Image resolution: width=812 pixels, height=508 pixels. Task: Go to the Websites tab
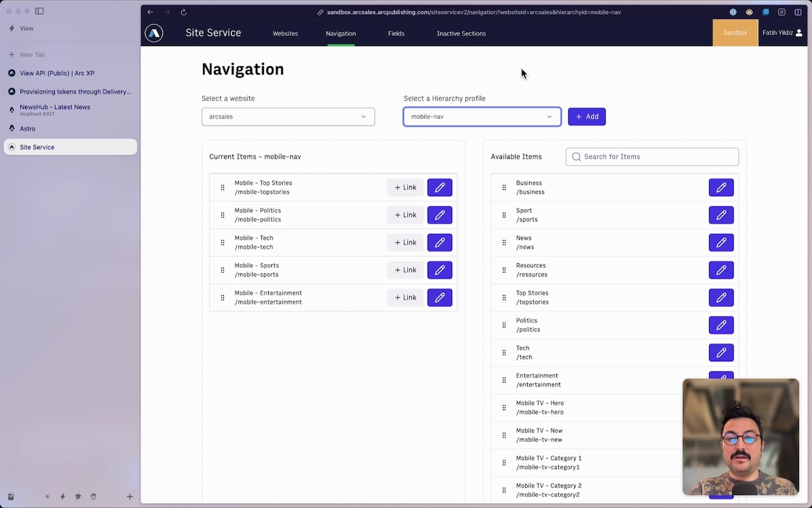[285, 33]
